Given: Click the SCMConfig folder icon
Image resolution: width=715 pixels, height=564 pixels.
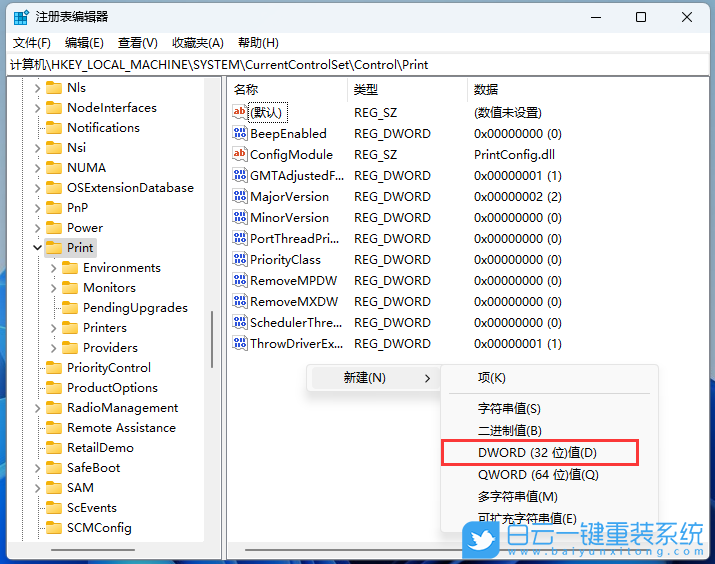Looking at the screenshot, I should (x=54, y=528).
